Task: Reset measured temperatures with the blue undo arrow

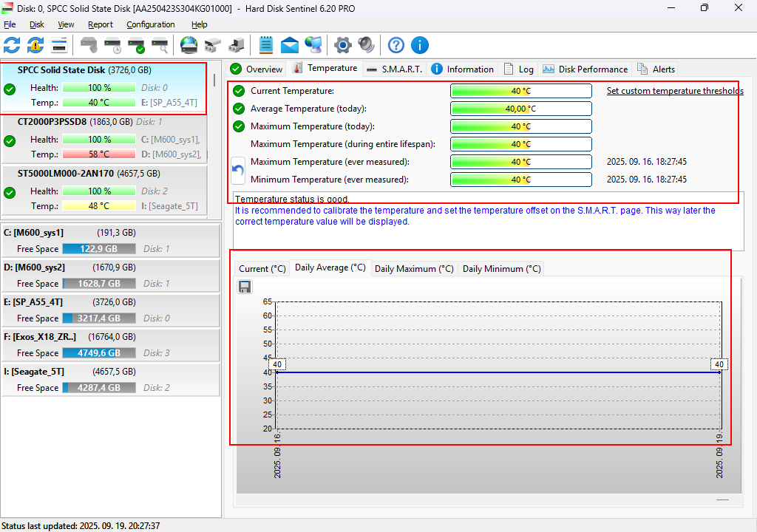Action: tap(238, 170)
